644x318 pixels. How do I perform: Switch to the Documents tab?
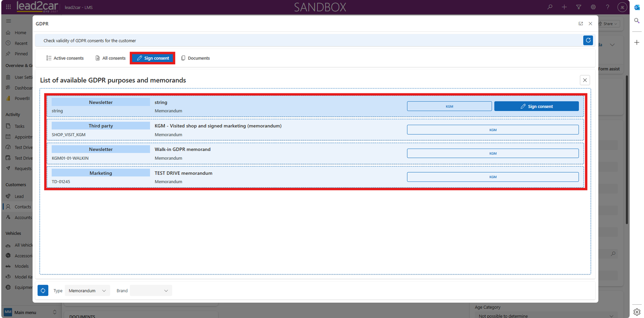pyautogui.click(x=195, y=58)
